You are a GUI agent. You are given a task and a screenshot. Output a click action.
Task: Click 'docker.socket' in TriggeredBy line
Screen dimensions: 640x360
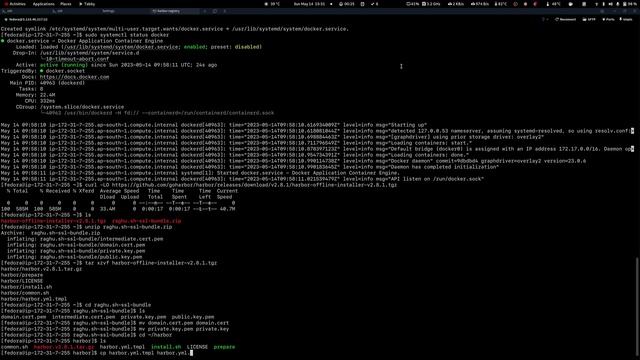(65, 71)
